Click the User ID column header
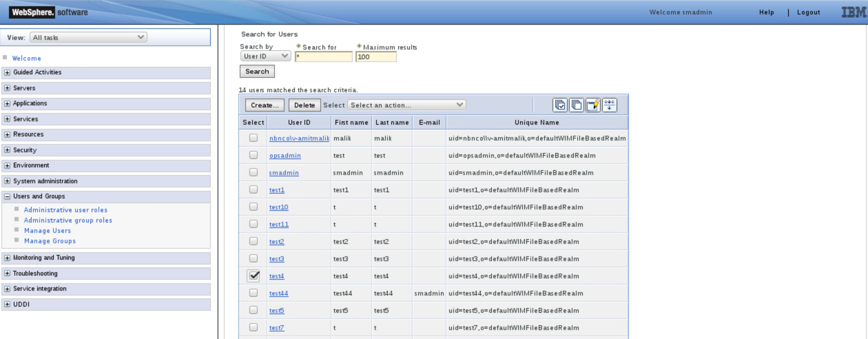Viewport: 868px width, 339px height. (x=299, y=122)
